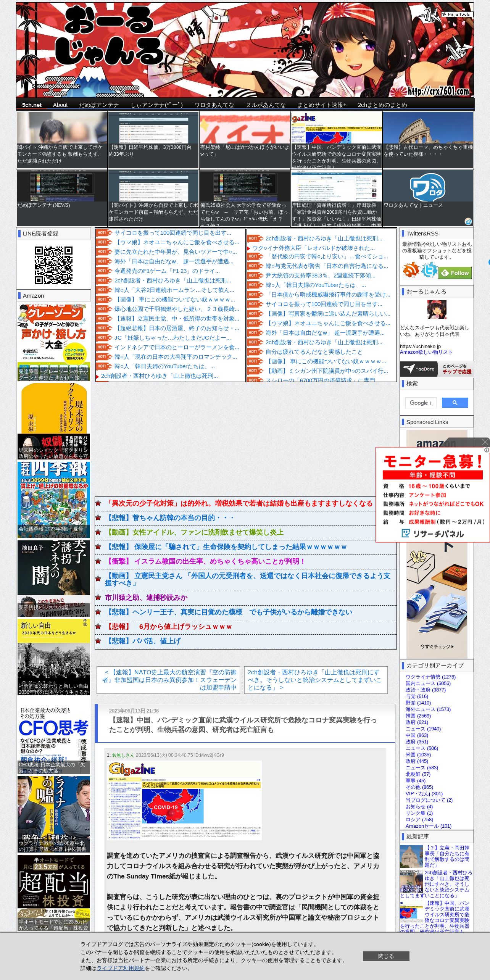Open HOT link 今週発売のF1ゲーム「F1 23」
The height and width of the screenshot is (980, 490).
click(167, 271)
